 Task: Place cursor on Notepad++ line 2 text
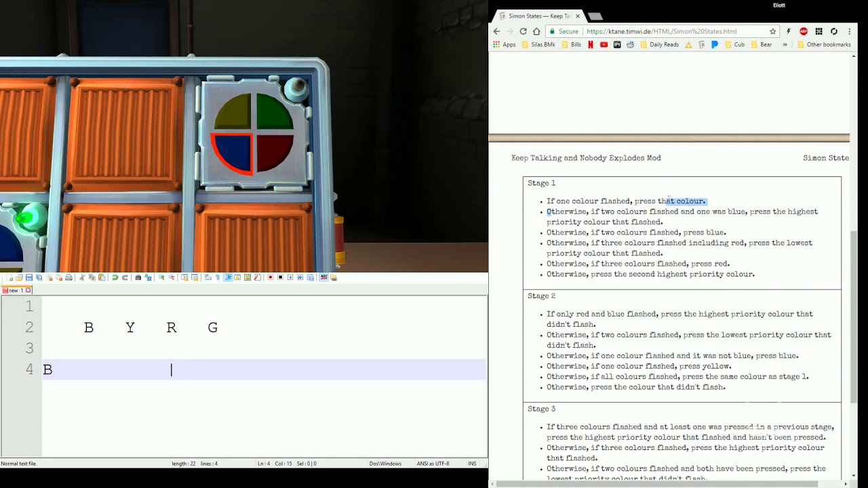tap(151, 327)
